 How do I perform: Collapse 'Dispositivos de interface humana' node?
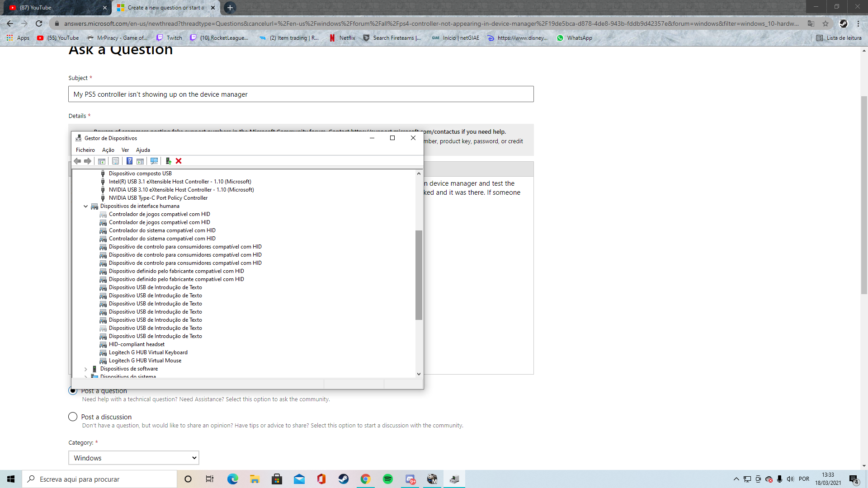coord(85,206)
